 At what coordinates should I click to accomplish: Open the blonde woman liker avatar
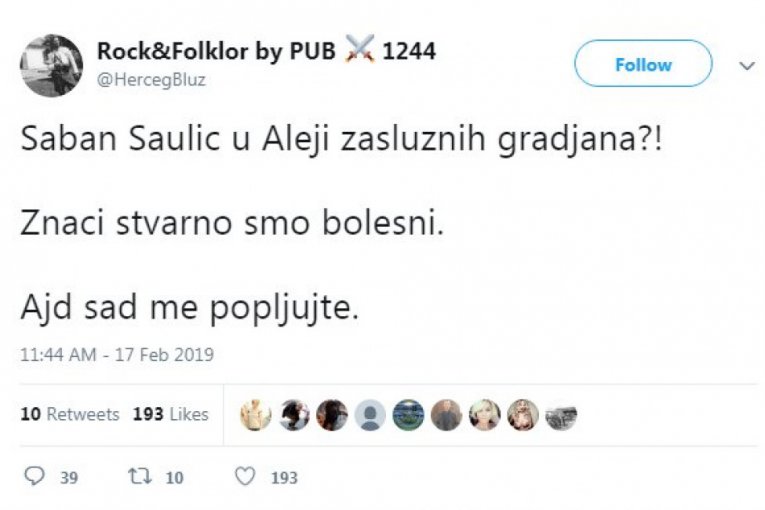(x=484, y=414)
